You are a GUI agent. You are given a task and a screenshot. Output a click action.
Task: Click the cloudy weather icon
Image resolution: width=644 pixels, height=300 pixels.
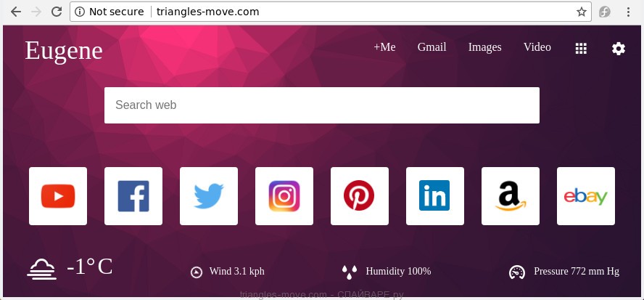pos(41,269)
